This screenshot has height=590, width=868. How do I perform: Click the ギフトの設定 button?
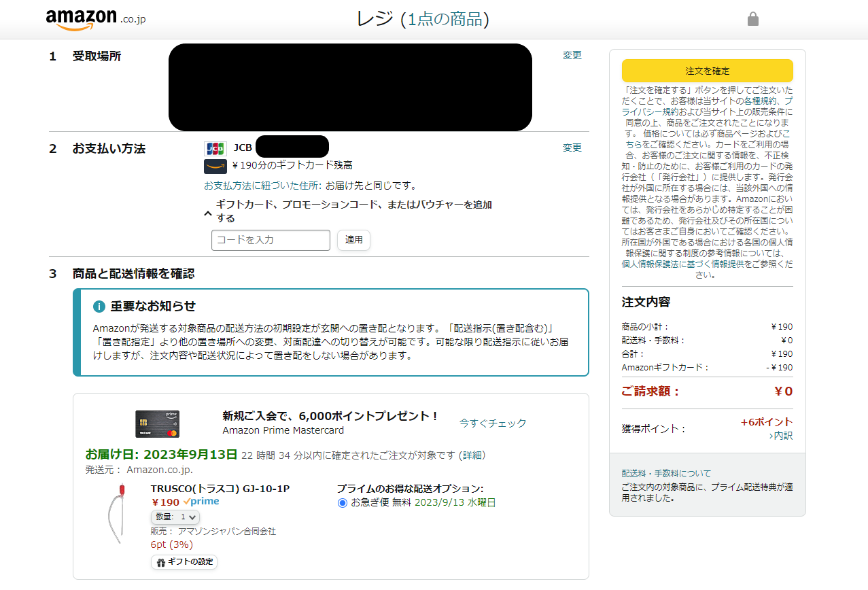pyautogui.click(x=184, y=562)
